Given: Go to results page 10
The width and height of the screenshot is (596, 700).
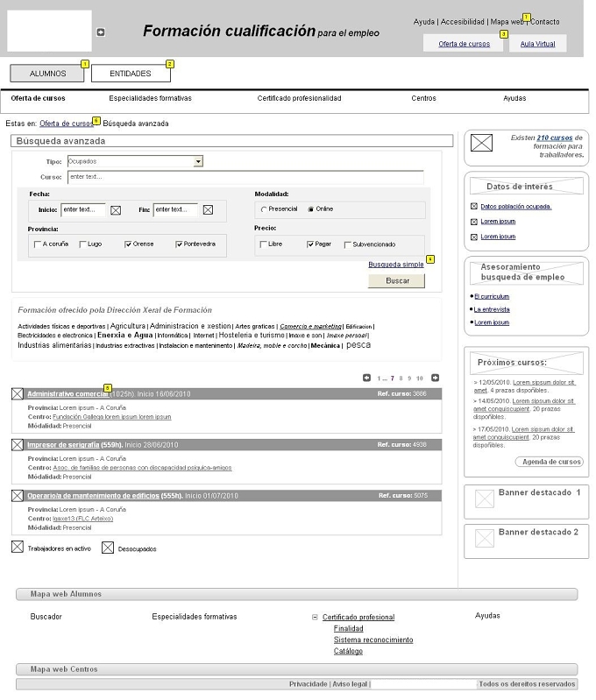Looking at the screenshot, I should (x=420, y=378).
